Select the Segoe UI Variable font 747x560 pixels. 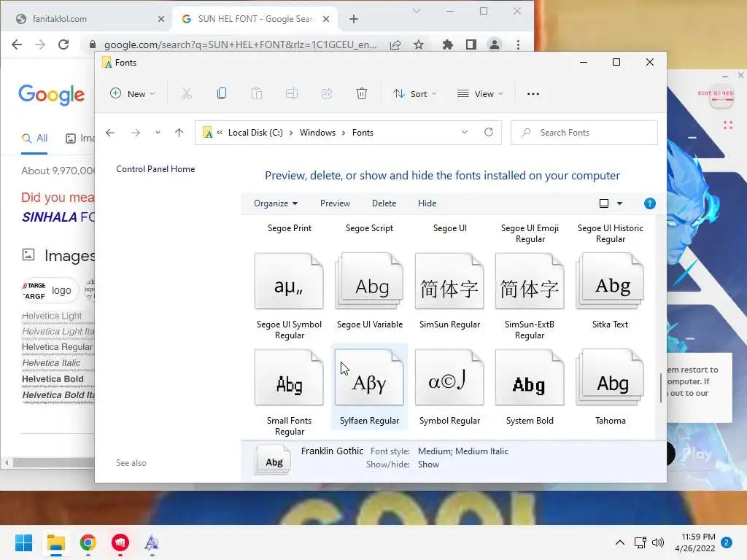tap(370, 291)
